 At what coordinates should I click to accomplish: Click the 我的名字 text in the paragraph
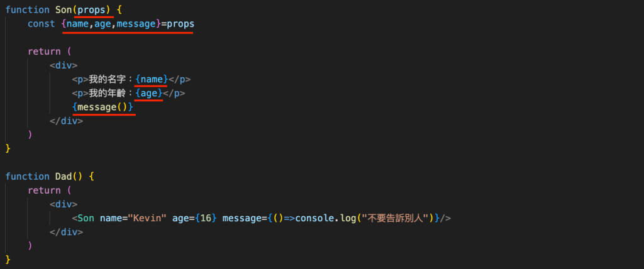point(108,79)
